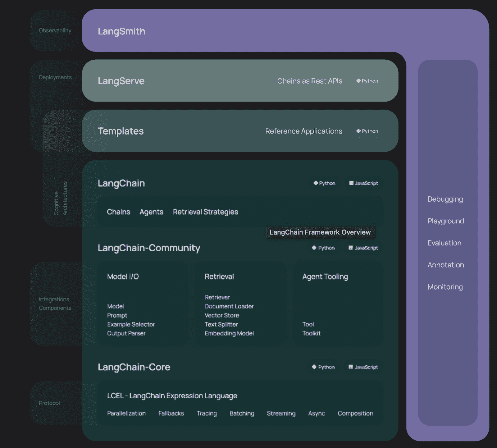This screenshot has height=448, width=497.
Task: Click the 'Deployments' side label
Action: (x=55, y=77)
